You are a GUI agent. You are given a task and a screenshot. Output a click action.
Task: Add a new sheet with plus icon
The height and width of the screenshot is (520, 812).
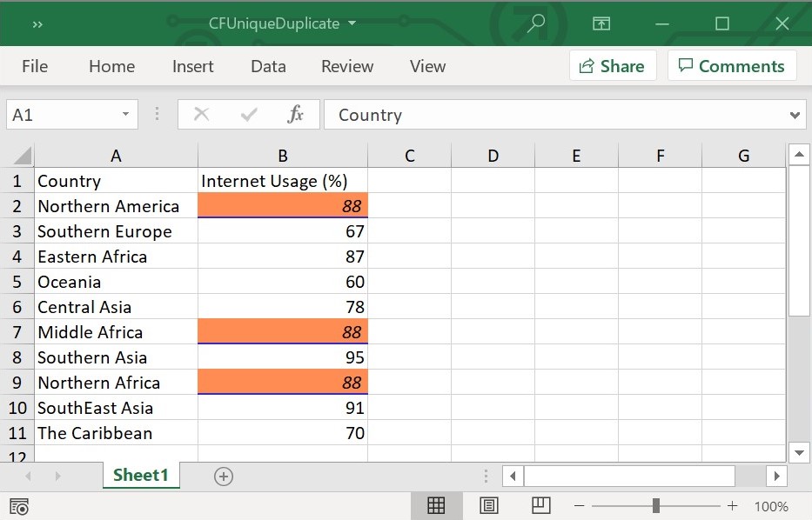point(224,476)
